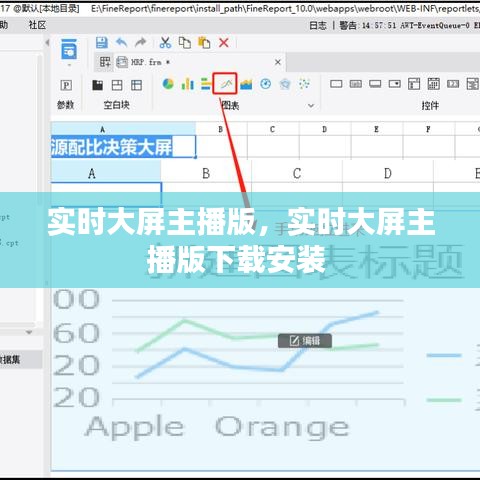Click the redo arrow icon

click(141, 43)
